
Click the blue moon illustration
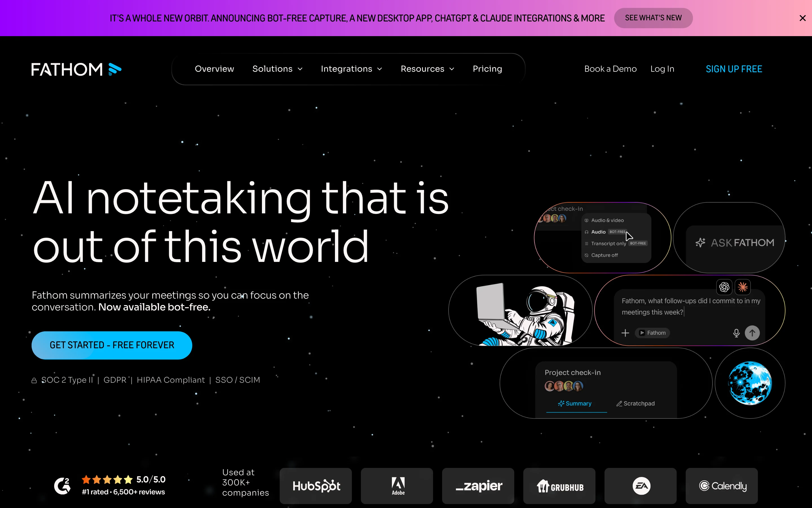point(750,383)
